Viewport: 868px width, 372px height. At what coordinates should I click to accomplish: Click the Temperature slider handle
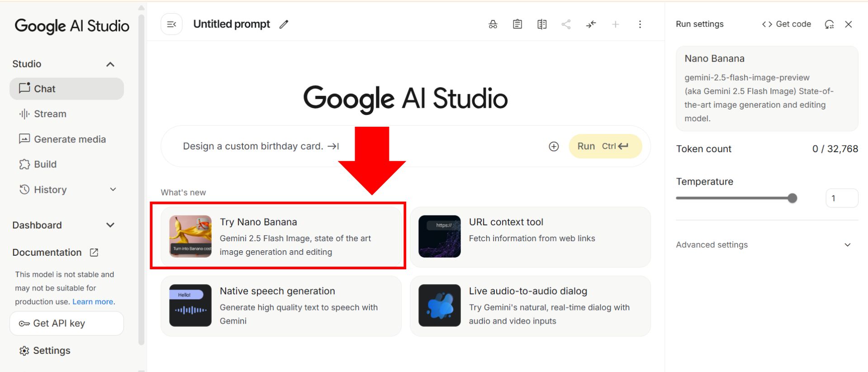point(792,198)
